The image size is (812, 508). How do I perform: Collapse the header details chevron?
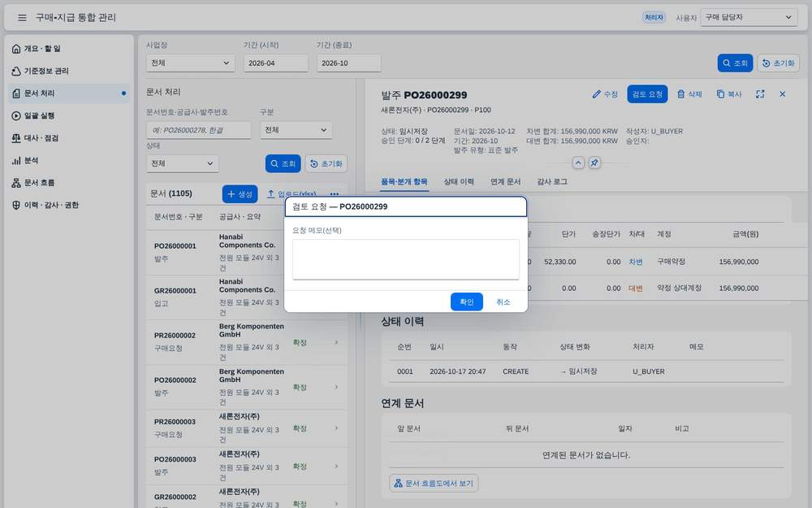pyautogui.click(x=578, y=163)
